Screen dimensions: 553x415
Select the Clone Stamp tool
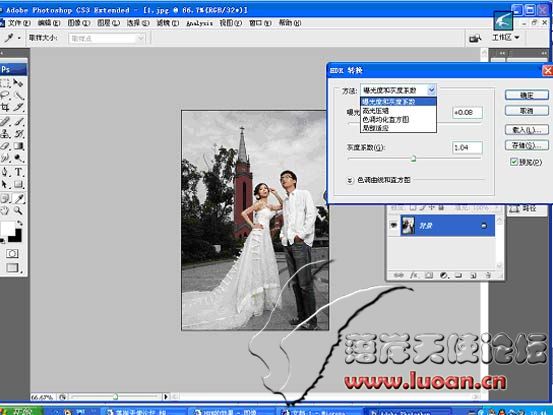point(5,134)
